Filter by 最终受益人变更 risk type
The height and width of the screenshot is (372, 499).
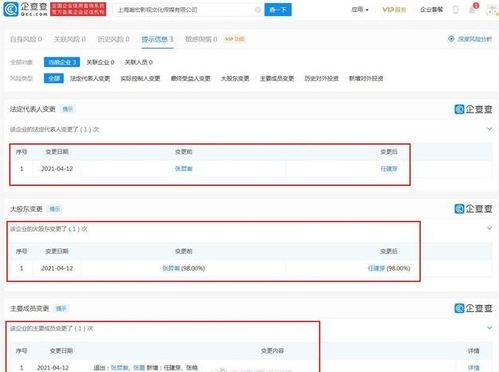191,78
